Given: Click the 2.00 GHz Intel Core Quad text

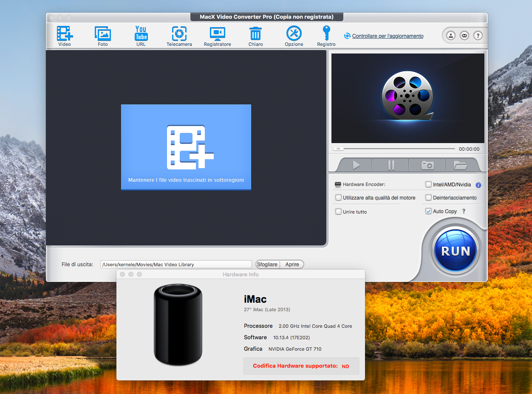Looking at the screenshot, I should point(315,326).
